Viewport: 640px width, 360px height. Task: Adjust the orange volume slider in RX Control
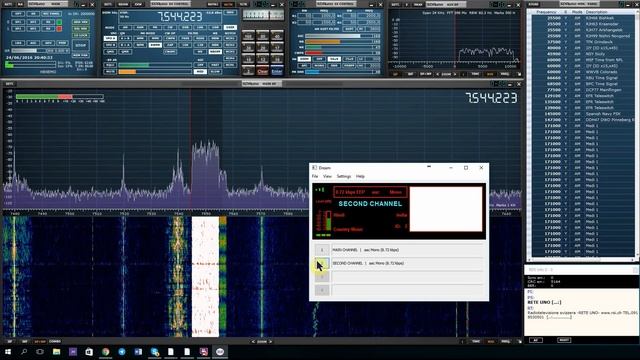point(155,72)
